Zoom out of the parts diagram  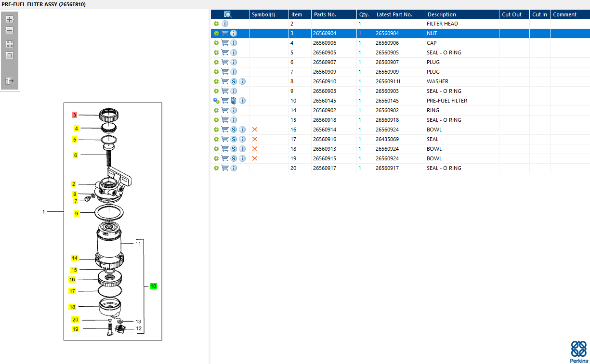(x=10, y=30)
